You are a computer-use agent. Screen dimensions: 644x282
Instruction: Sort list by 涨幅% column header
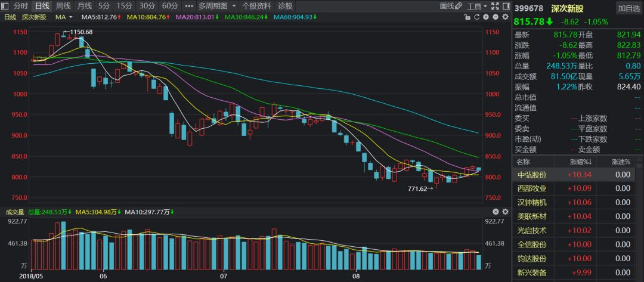tap(579, 162)
